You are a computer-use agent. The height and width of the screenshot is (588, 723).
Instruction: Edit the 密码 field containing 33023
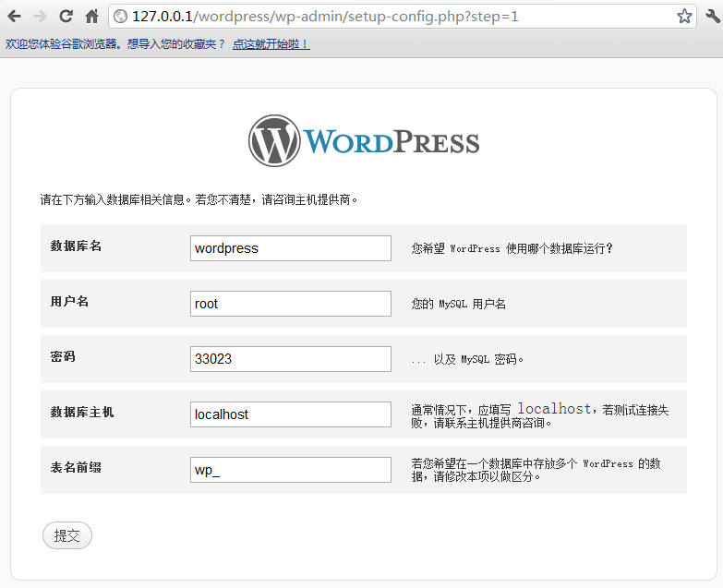pyautogui.click(x=291, y=359)
